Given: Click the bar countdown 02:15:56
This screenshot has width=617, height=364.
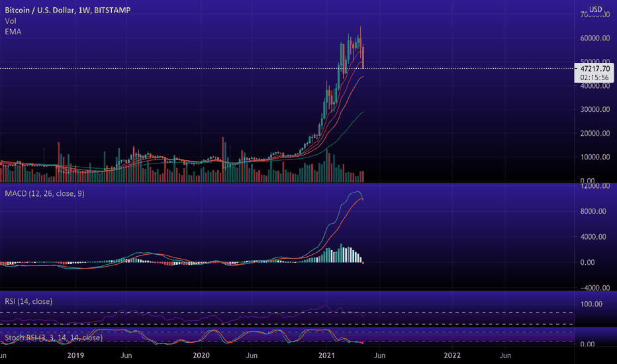Looking at the screenshot, I should click(594, 77).
